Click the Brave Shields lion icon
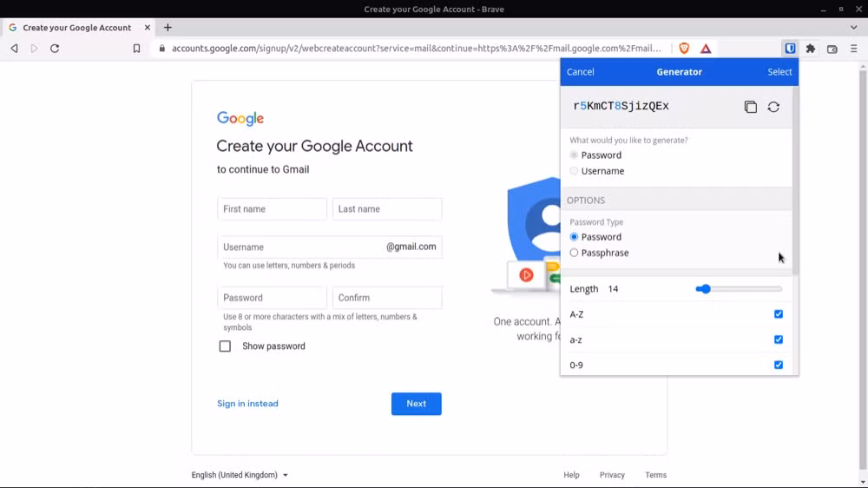Viewport: 868px width, 488px height. [x=684, y=48]
